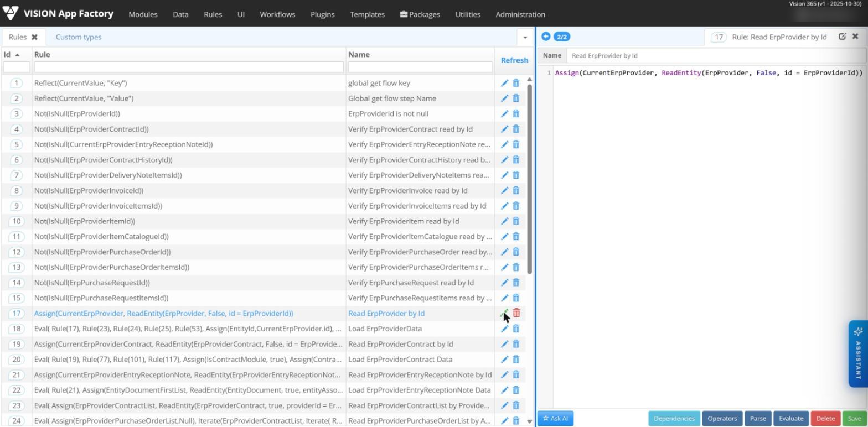This screenshot has width=868, height=427.
Task: Click the pencil icon for rule 5
Action: click(x=504, y=144)
